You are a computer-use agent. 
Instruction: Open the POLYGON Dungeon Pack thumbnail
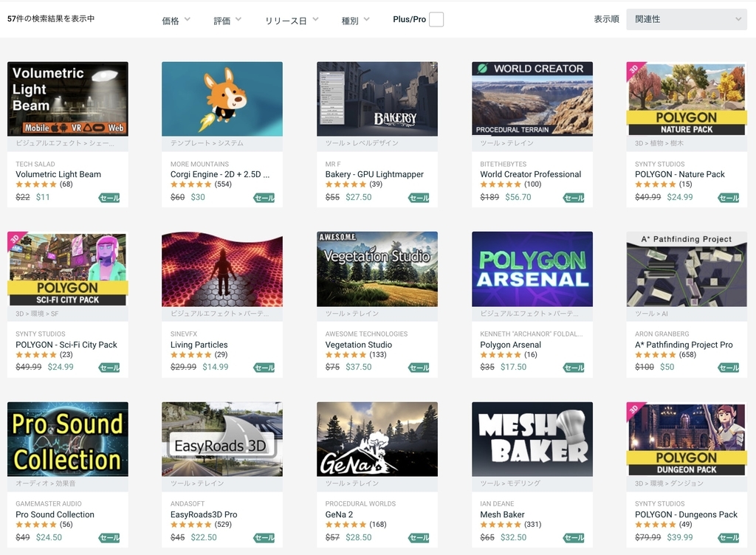coord(687,439)
